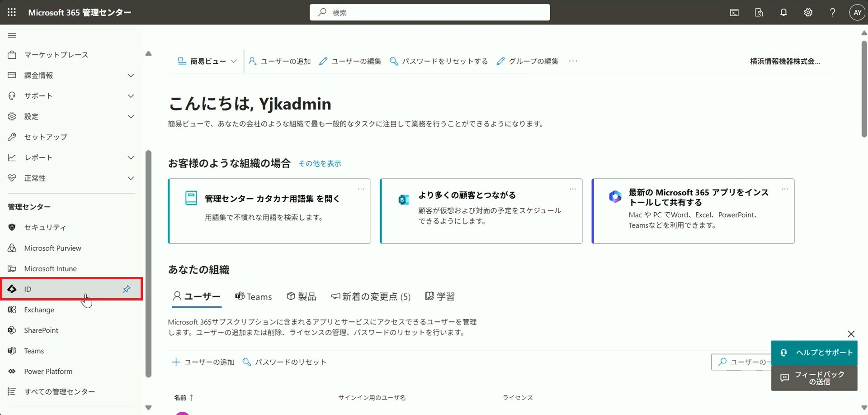Expand the レポート menu chevron
This screenshot has height=415, width=868.
pyautogui.click(x=131, y=157)
